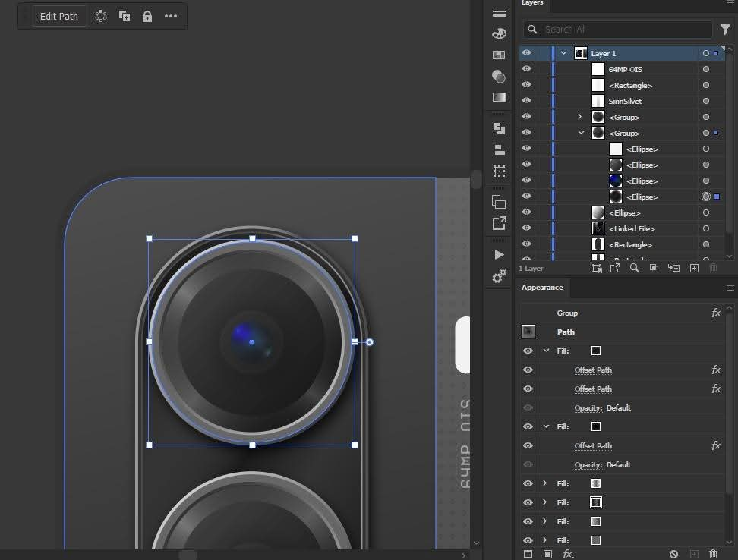
Task: Expand the last visible Fill attribute
Action: coord(545,540)
